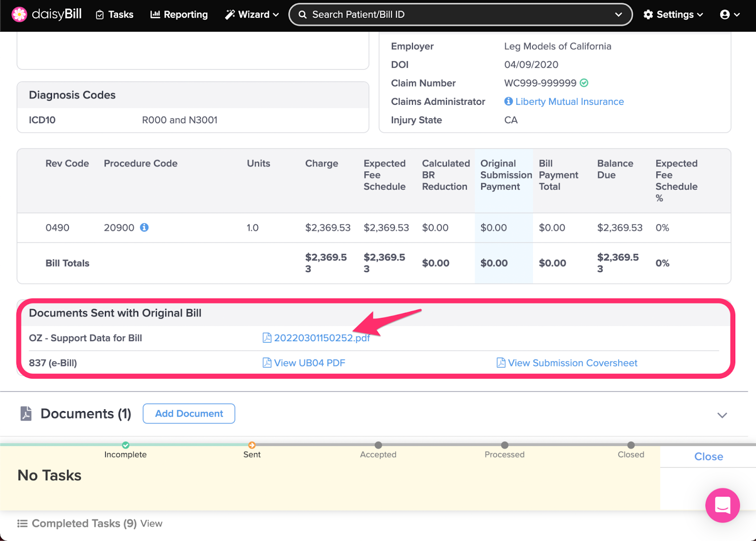Click the employer Leg Models of California
The height and width of the screenshot is (541, 756).
pos(558,46)
